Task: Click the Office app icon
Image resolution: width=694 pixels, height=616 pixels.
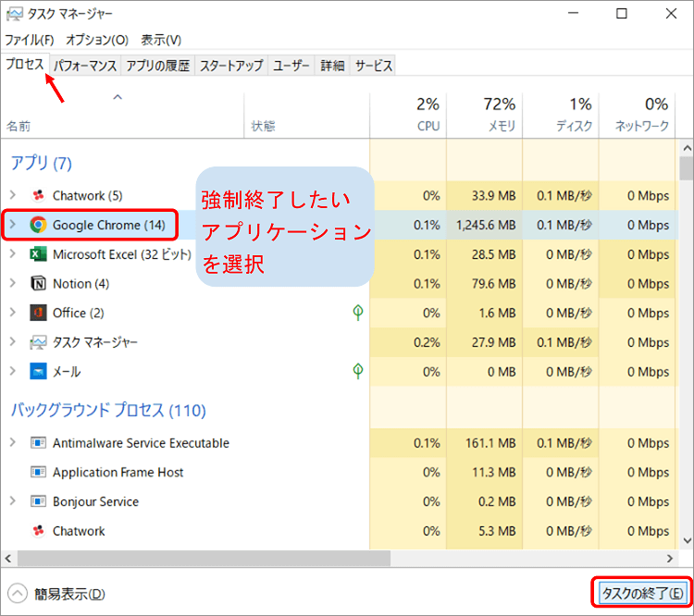Action: point(38,313)
